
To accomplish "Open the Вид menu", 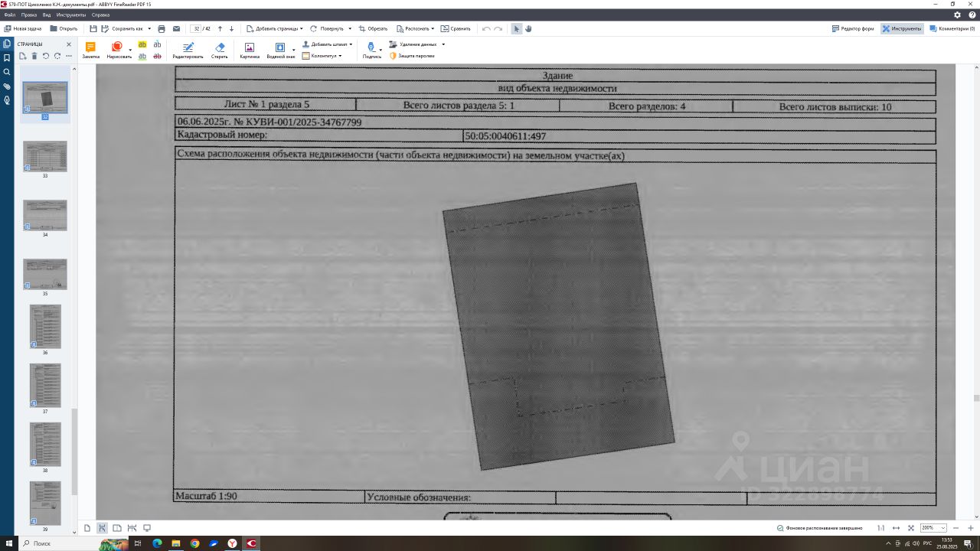I will coord(47,15).
